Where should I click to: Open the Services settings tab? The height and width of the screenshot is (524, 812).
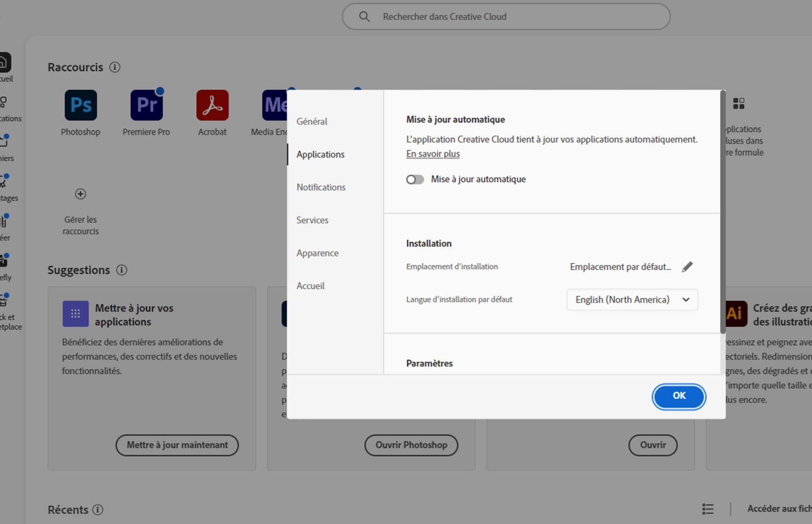pos(312,220)
